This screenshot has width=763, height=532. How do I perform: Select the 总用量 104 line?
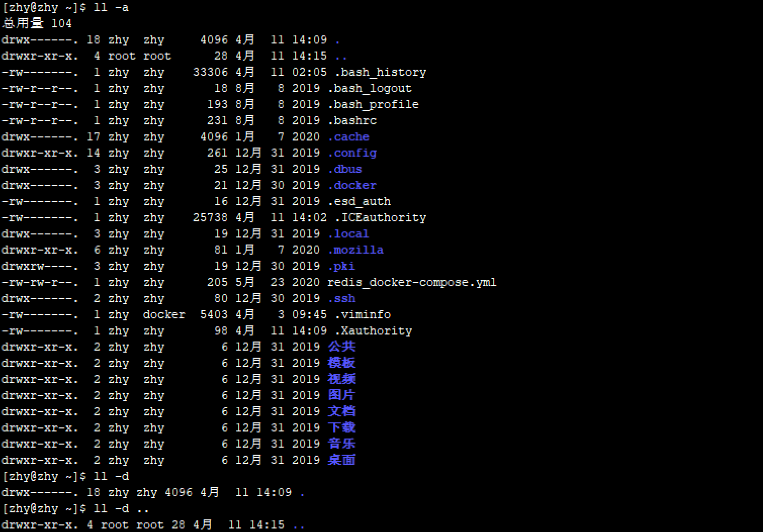click(x=37, y=23)
